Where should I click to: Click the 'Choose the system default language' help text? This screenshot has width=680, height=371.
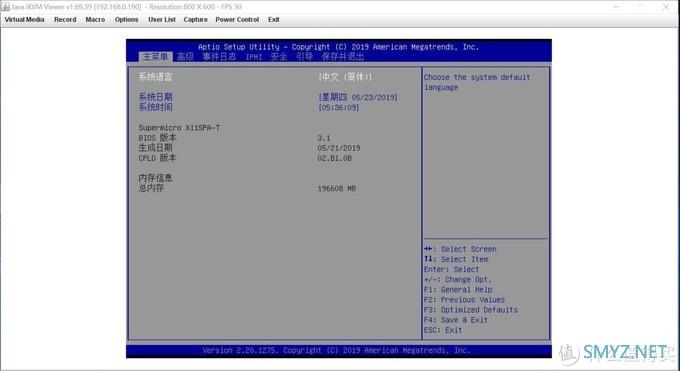click(477, 82)
